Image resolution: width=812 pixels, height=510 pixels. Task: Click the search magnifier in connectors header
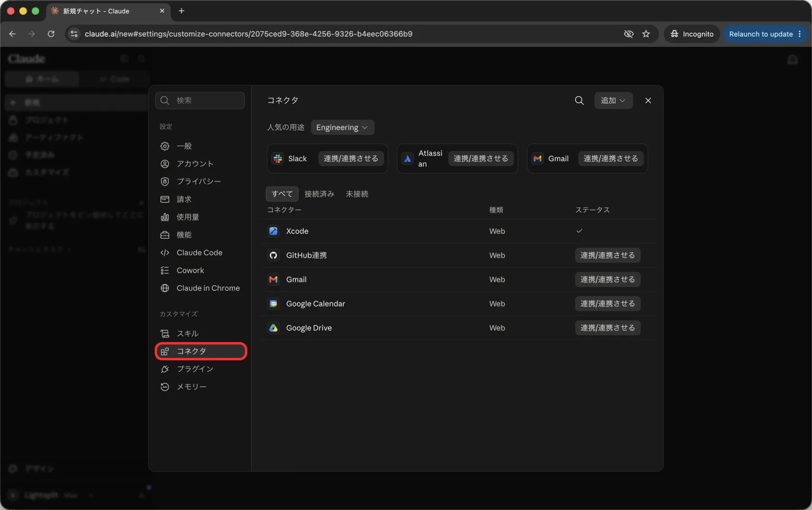pyautogui.click(x=579, y=100)
